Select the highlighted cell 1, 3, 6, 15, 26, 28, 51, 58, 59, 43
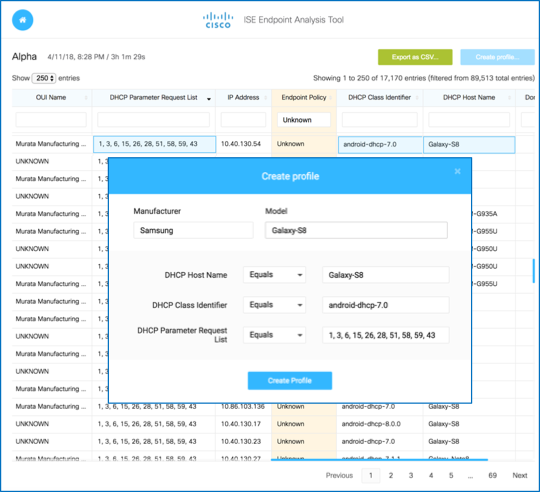540x492 pixels. (155, 144)
